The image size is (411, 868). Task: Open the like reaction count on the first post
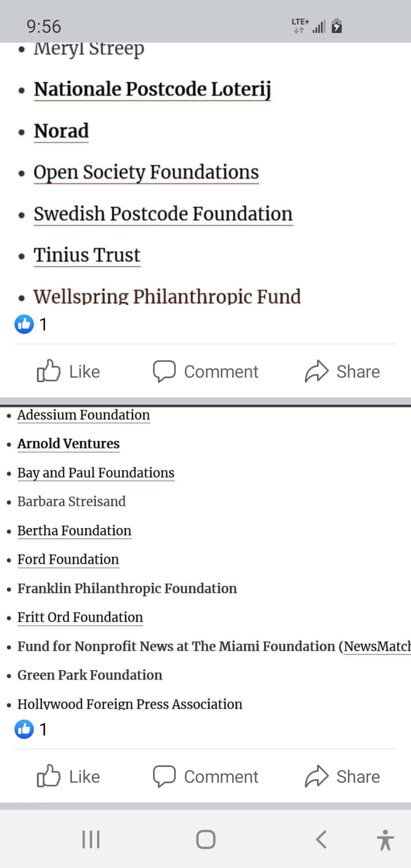tap(31, 324)
